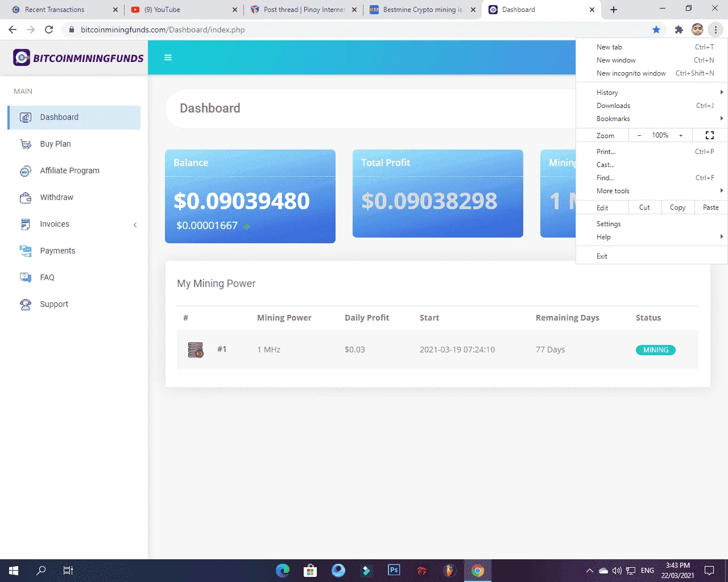The image size is (728, 582).
Task: Open Photoshop from taskbar
Action: pyautogui.click(x=394, y=571)
